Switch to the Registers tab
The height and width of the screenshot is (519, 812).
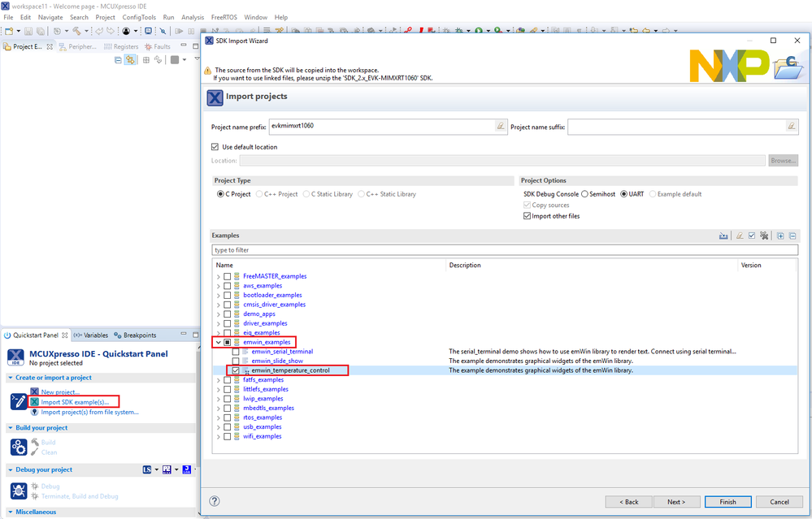point(121,46)
